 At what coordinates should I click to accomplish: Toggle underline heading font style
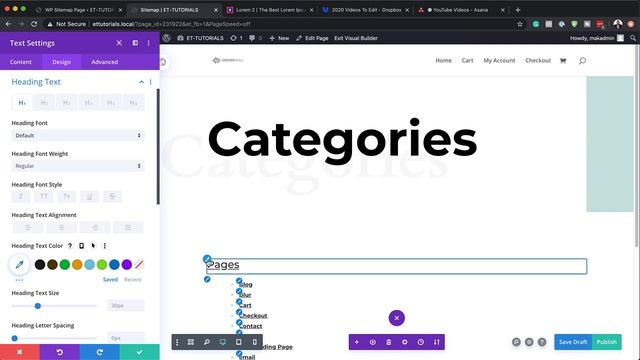coord(89,196)
